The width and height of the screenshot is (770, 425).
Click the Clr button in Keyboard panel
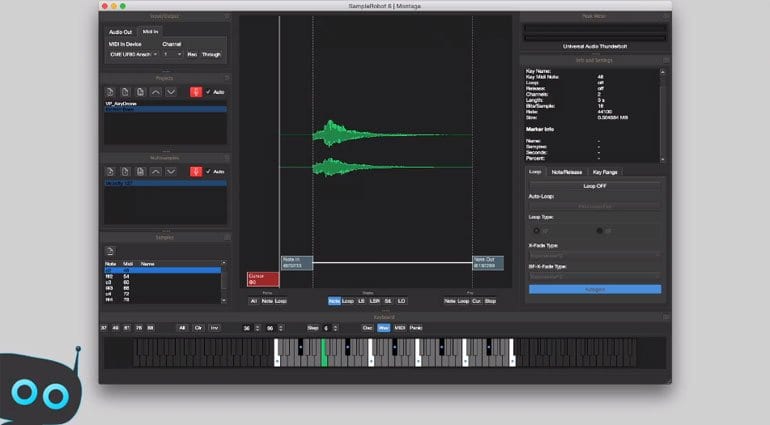(x=198, y=328)
